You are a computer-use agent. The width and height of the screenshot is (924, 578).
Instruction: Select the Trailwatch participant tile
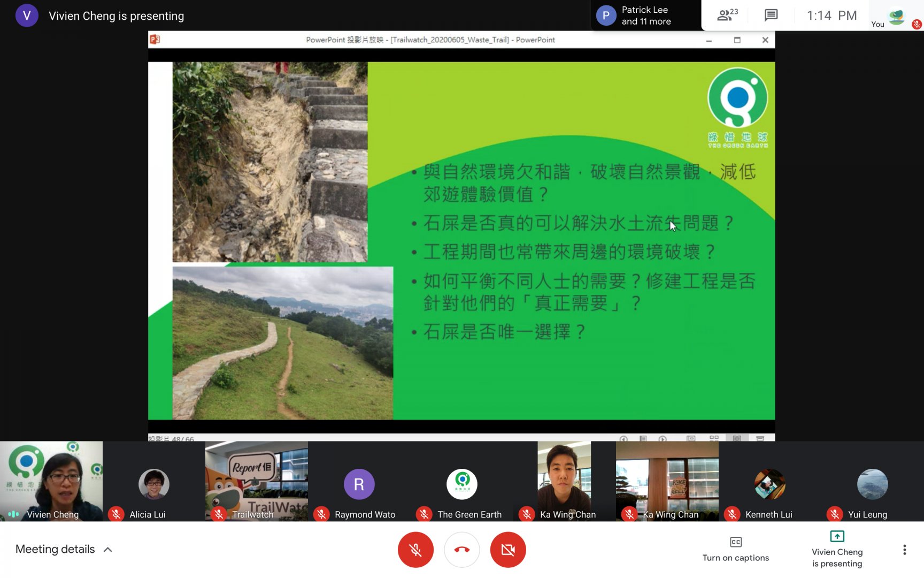coord(257,481)
